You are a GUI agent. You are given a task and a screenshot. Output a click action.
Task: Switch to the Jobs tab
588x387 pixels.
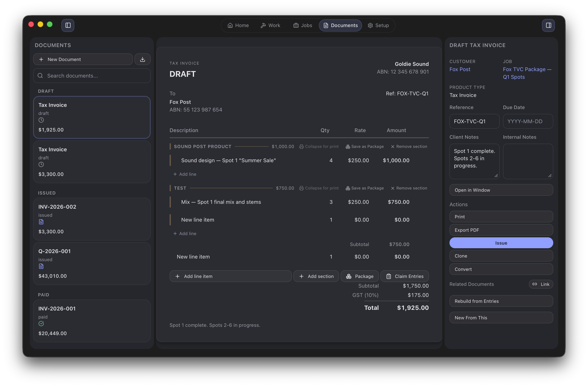pyautogui.click(x=302, y=25)
